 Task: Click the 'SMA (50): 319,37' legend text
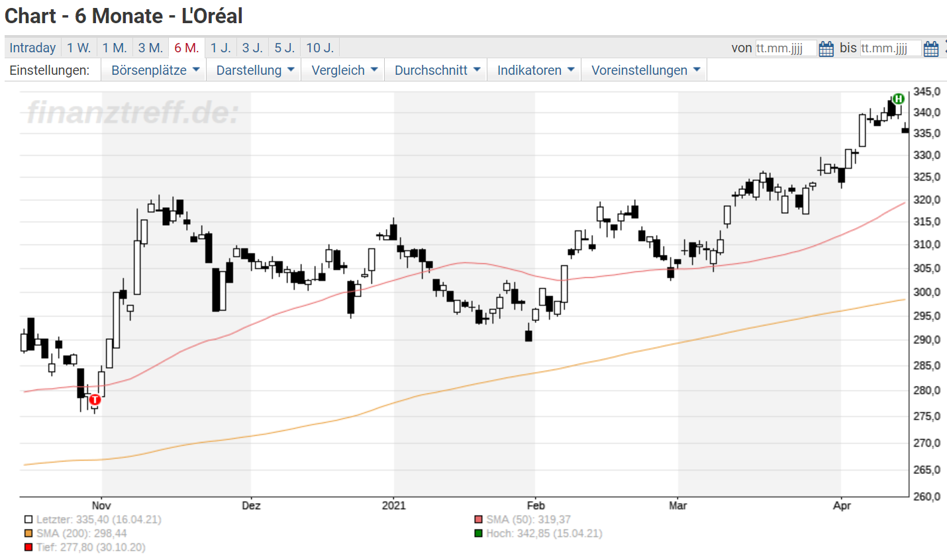tap(528, 520)
